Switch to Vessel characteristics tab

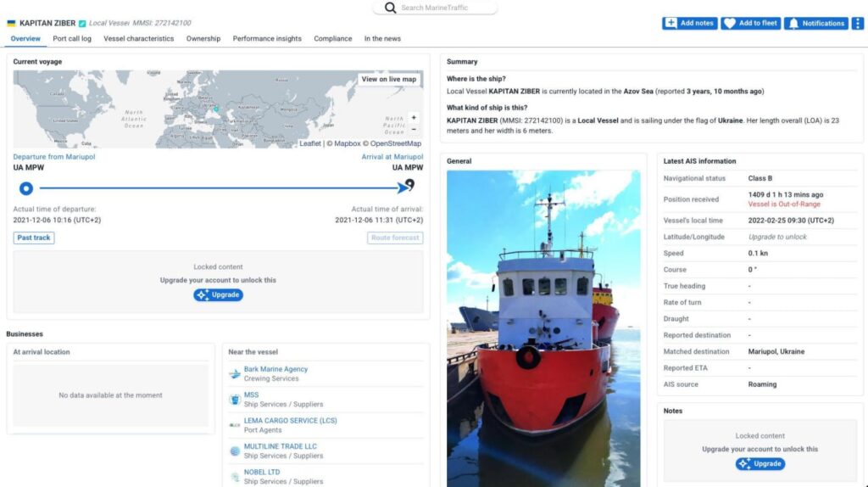[x=138, y=39]
